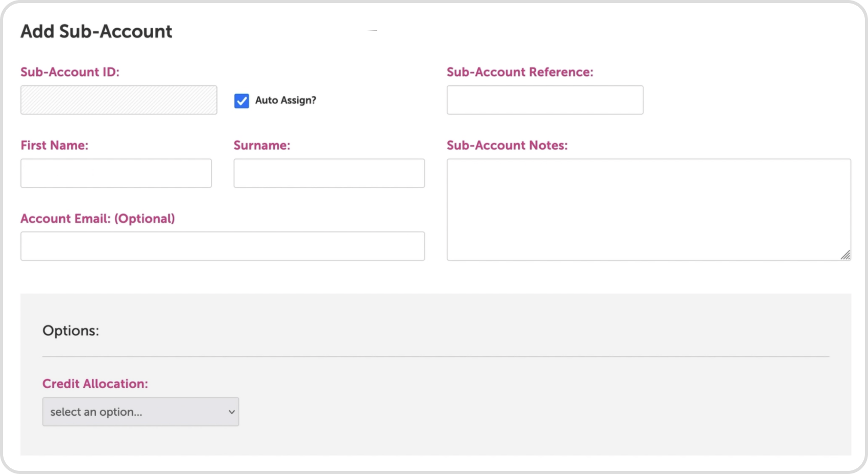The image size is (868, 474).
Task: Grab the Notes textarea resize handle
Action: click(x=846, y=255)
